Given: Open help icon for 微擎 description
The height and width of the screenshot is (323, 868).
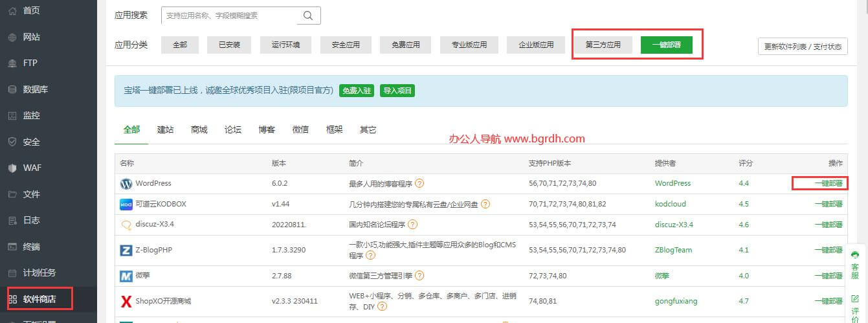Looking at the screenshot, I should (419, 276).
